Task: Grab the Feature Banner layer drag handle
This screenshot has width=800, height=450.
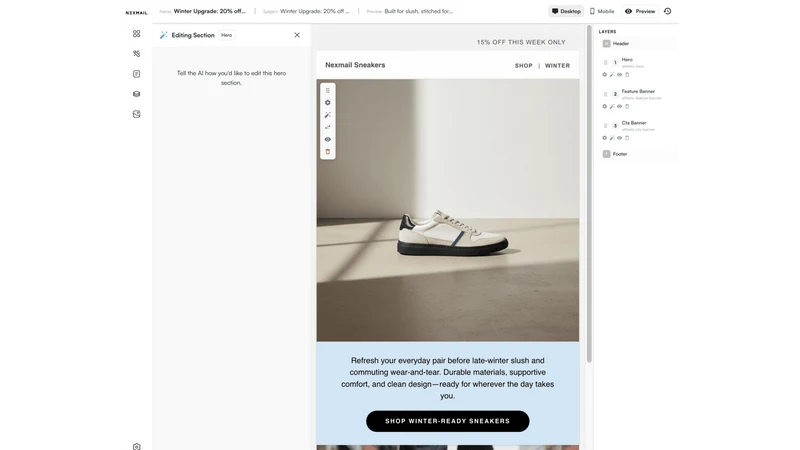Action: pyautogui.click(x=606, y=94)
